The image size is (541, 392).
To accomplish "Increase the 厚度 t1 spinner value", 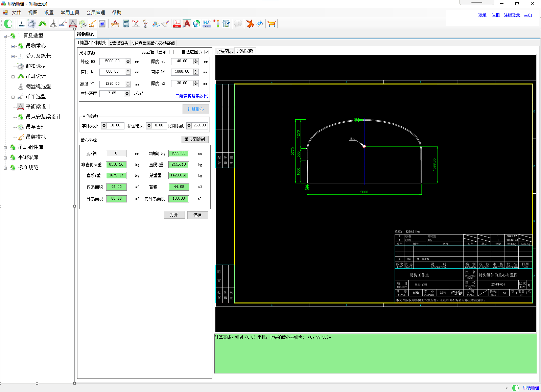I will click(196, 60).
